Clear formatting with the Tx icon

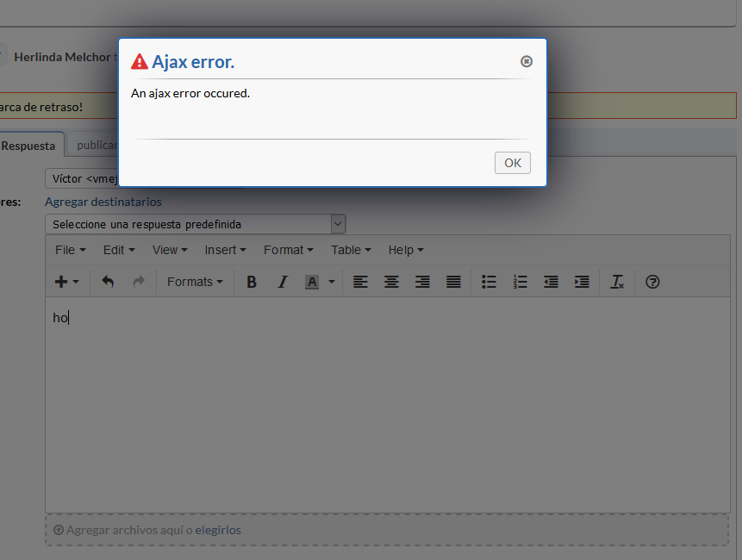[x=617, y=282]
